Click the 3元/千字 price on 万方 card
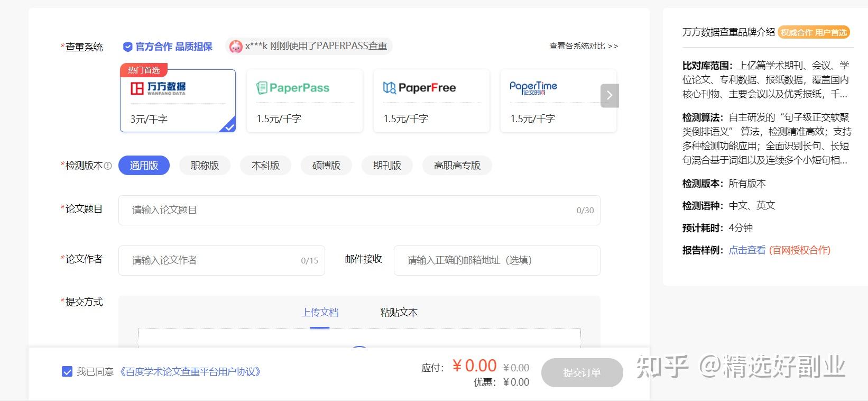 tap(149, 119)
